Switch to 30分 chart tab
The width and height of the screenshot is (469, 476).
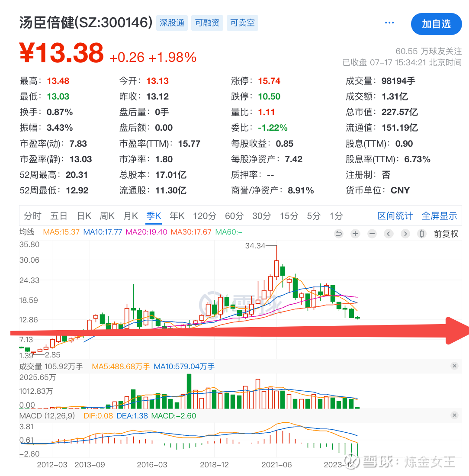coord(261,216)
